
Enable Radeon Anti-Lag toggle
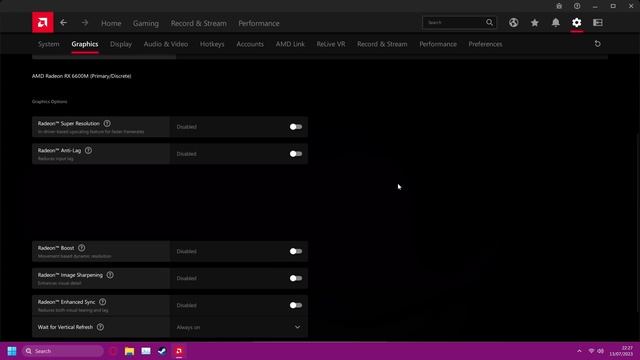coord(296,154)
